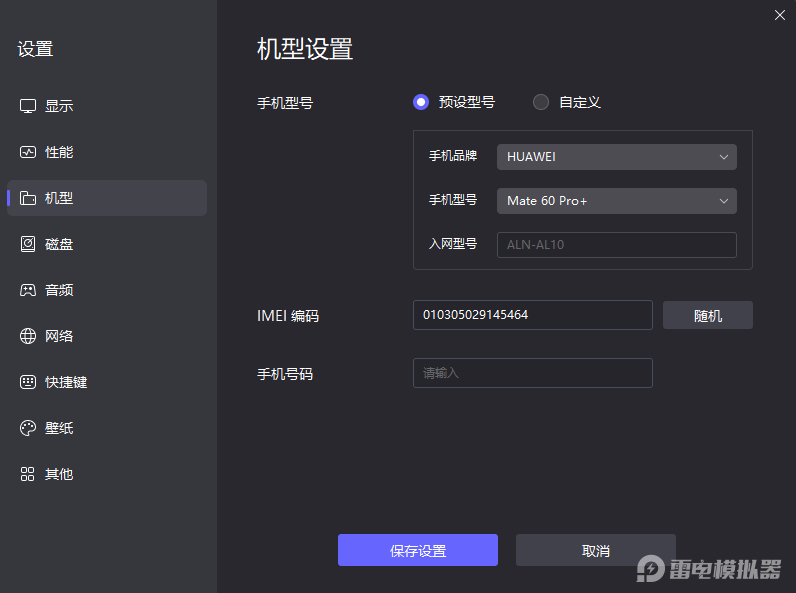
Task: Click the chevron arrow on the HUAWEI dropdown
Action: click(724, 157)
